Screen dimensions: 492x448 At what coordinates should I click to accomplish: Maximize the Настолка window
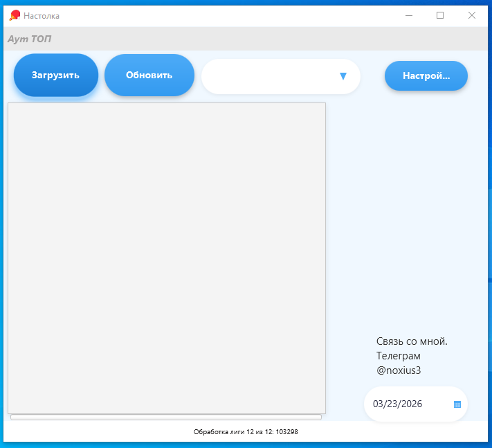440,15
